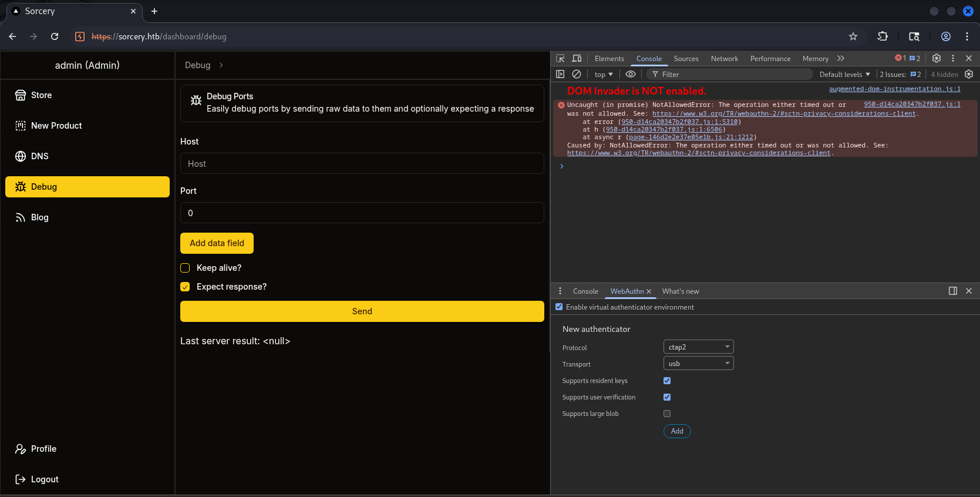Open the What's new drawer tab
980x497 pixels.
coord(680,291)
